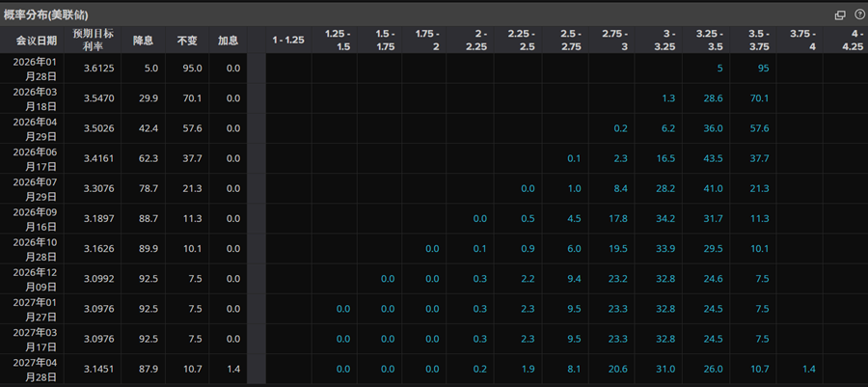Click the 加息 column header
The height and width of the screenshot is (387, 868).
pos(228,41)
